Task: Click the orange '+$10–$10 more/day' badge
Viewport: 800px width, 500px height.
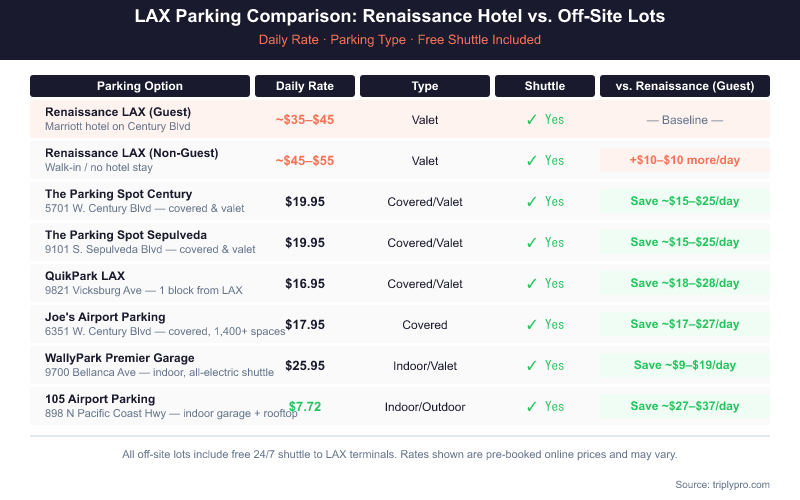Action: [x=685, y=161]
